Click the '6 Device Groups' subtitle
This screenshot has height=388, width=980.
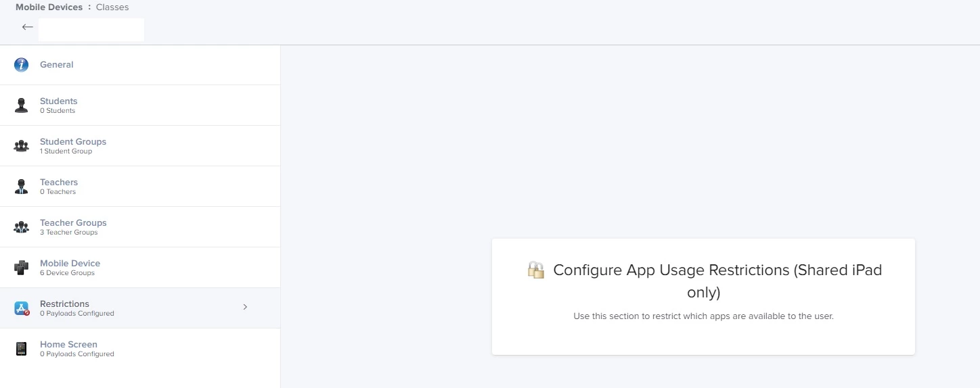[x=67, y=273]
